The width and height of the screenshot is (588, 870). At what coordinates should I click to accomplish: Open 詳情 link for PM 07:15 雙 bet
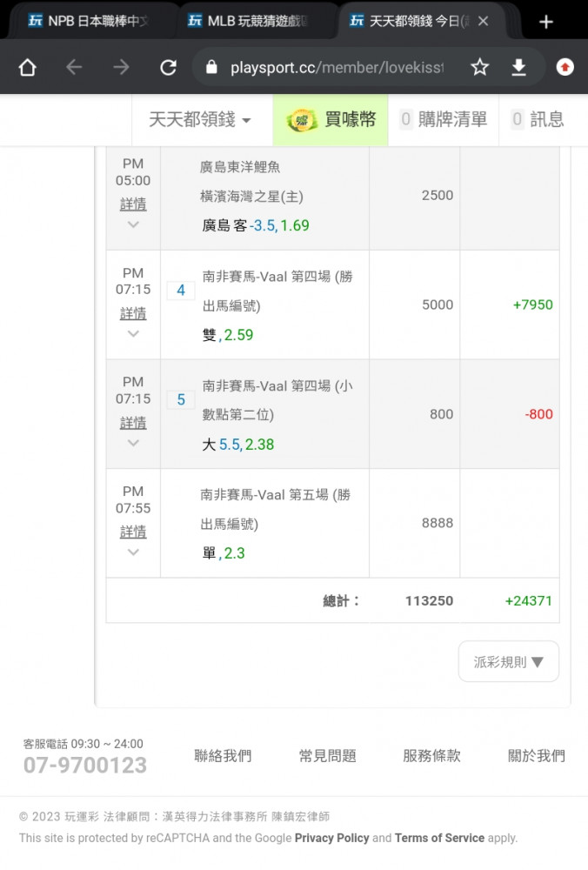[x=133, y=313]
